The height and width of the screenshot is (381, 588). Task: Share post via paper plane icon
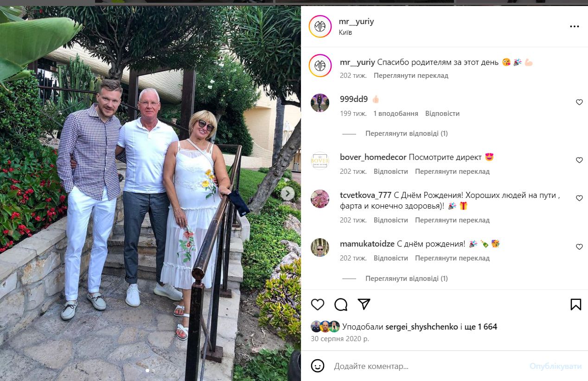364,304
